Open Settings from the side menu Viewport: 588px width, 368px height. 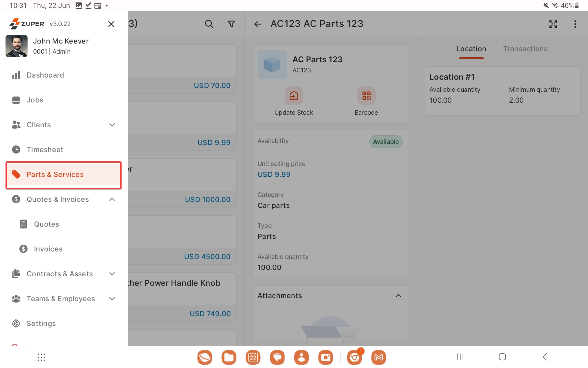[x=41, y=324]
